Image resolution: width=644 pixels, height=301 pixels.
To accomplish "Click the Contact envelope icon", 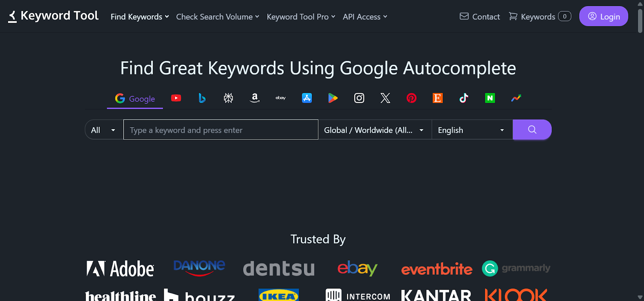I will tap(464, 16).
